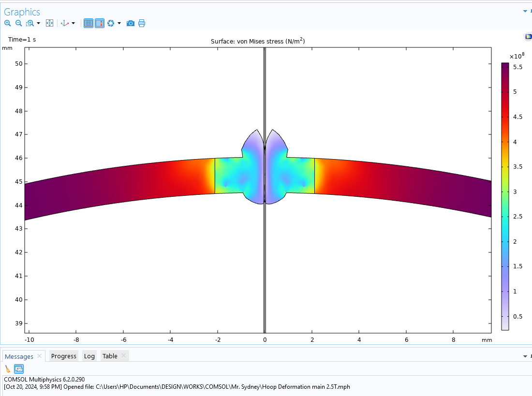532x396 pixels.
Task: Click the Zoom In magnifier icon
Action: [x=8, y=23]
